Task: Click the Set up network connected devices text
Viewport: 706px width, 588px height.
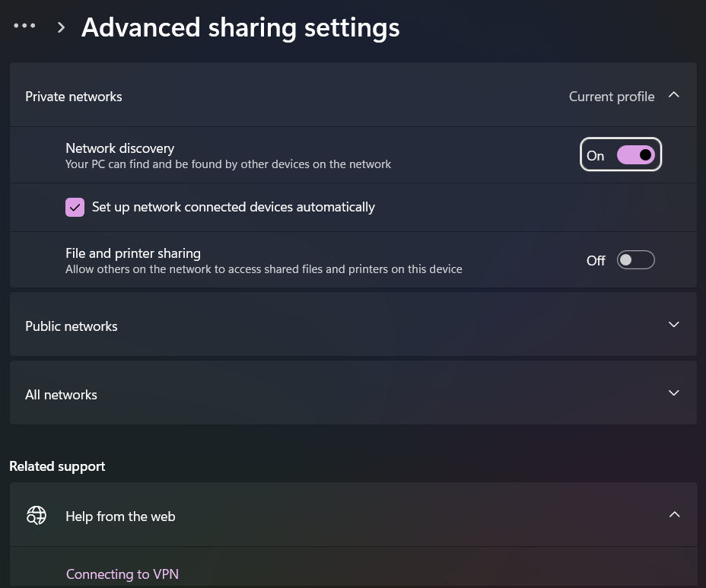Action: point(234,207)
